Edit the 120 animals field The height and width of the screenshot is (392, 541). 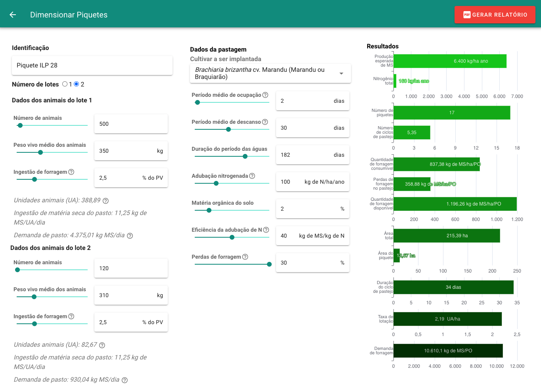[x=131, y=268]
